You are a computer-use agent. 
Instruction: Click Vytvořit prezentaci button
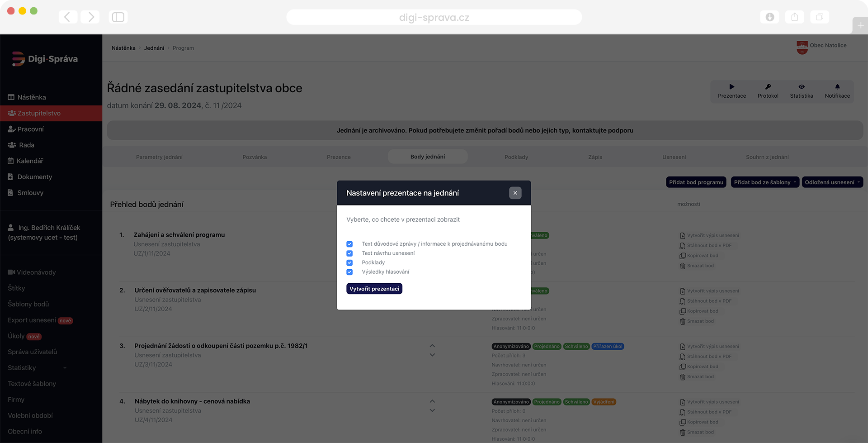(374, 289)
